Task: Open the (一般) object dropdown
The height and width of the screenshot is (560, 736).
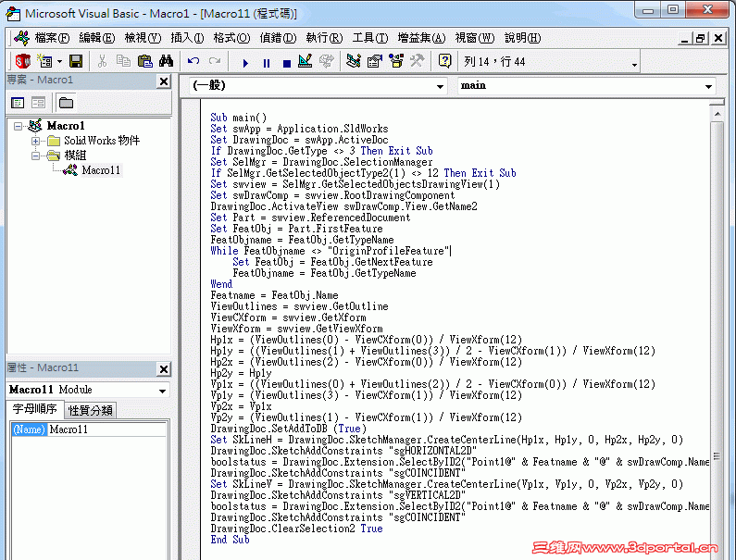Action: pyautogui.click(x=440, y=86)
